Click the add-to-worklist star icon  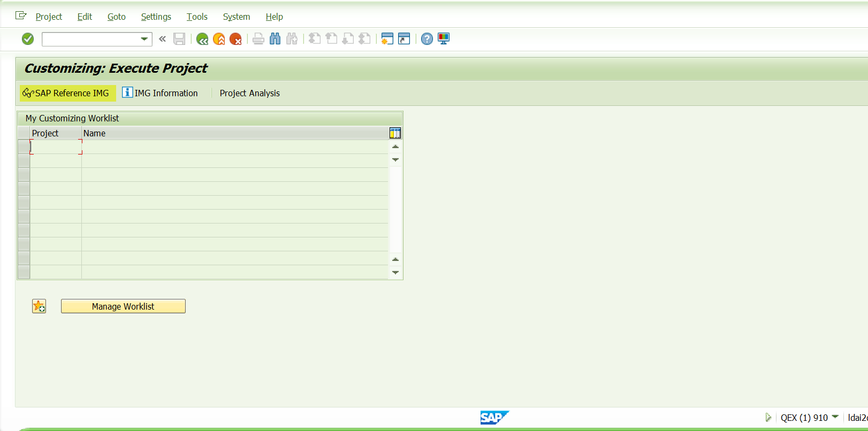coord(39,306)
